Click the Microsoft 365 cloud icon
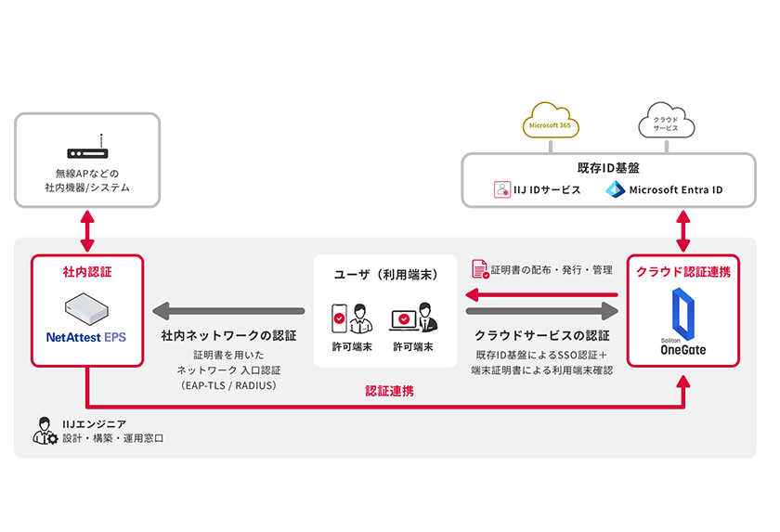The image size is (780, 532). click(549, 125)
